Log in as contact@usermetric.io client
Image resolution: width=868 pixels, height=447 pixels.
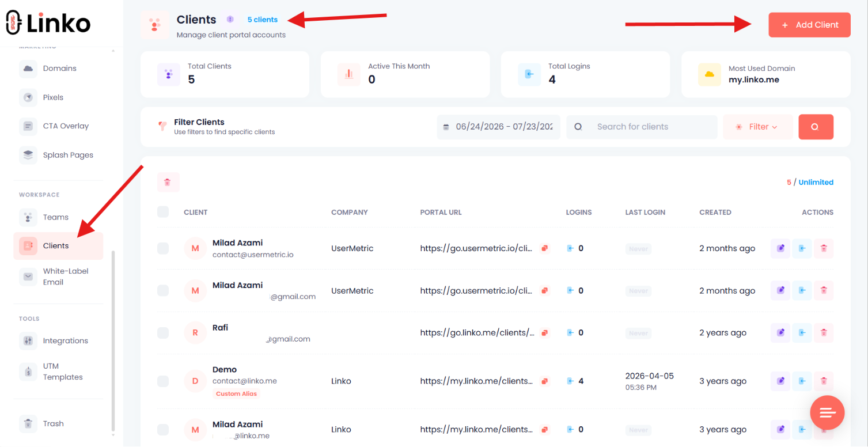[x=802, y=248]
